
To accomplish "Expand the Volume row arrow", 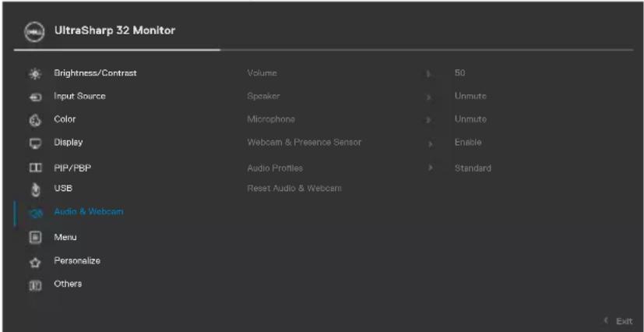I will click(429, 74).
